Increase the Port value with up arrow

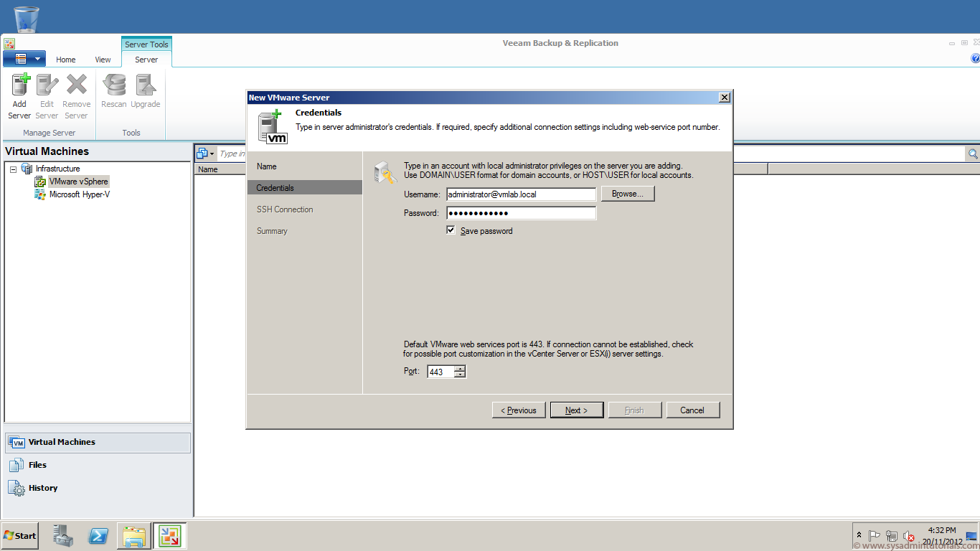pyautogui.click(x=460, y=369)
